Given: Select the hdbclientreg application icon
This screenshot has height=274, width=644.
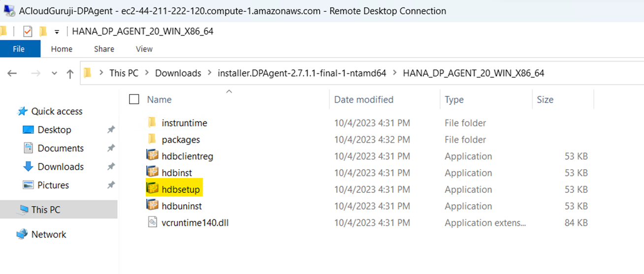Looking at the screenshot, I should [153, 156].
